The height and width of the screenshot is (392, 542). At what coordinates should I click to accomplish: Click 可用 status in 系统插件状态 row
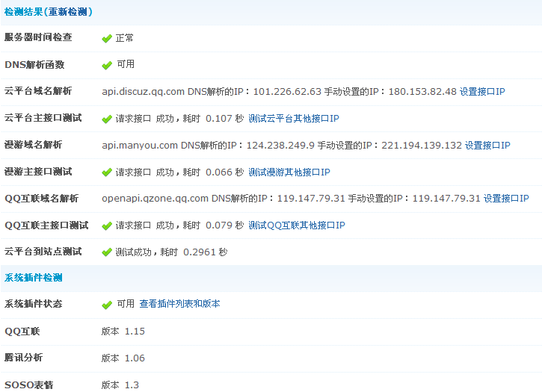click(126, 304)
